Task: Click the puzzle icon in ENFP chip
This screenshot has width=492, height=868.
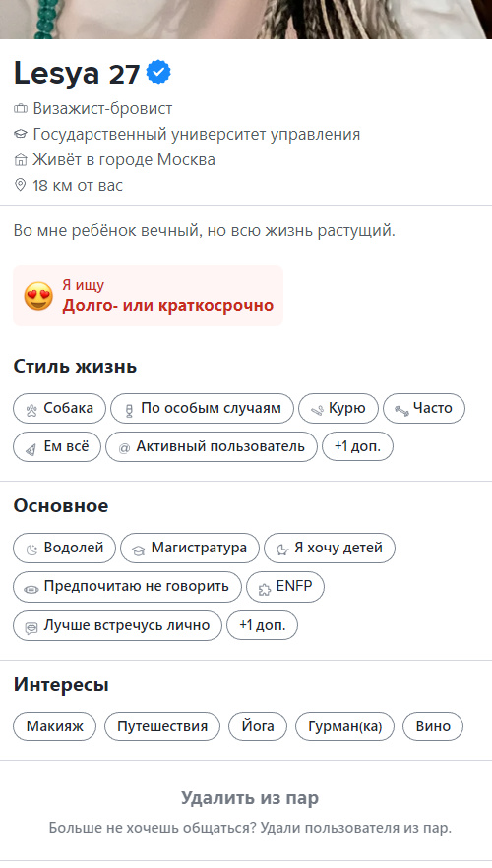Action: [x=265, y=588]
